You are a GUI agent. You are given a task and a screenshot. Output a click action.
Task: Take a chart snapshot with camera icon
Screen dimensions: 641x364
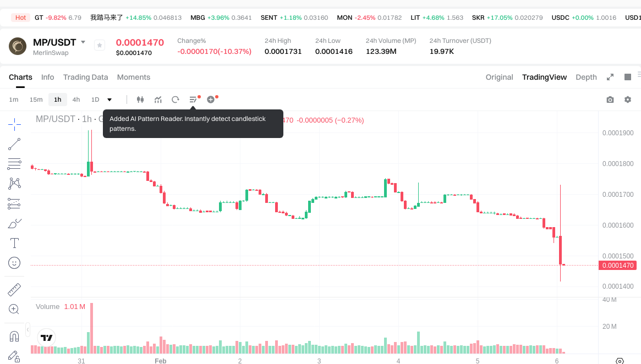[x=610, y=100]
